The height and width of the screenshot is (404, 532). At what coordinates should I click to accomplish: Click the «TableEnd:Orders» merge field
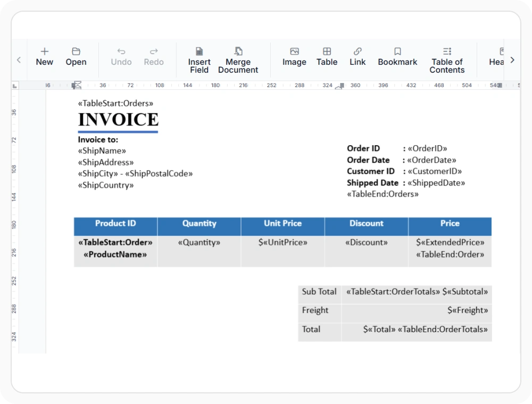[383, 194]
